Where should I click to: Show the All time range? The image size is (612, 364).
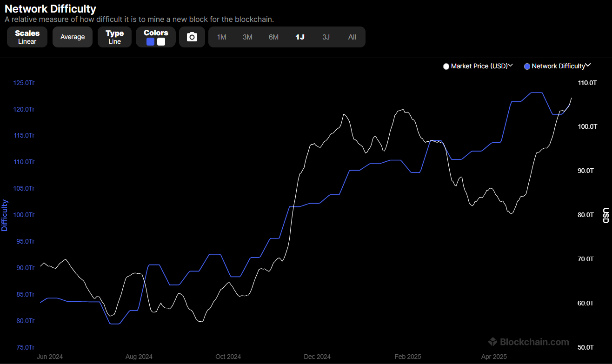(x=352, y=37)
